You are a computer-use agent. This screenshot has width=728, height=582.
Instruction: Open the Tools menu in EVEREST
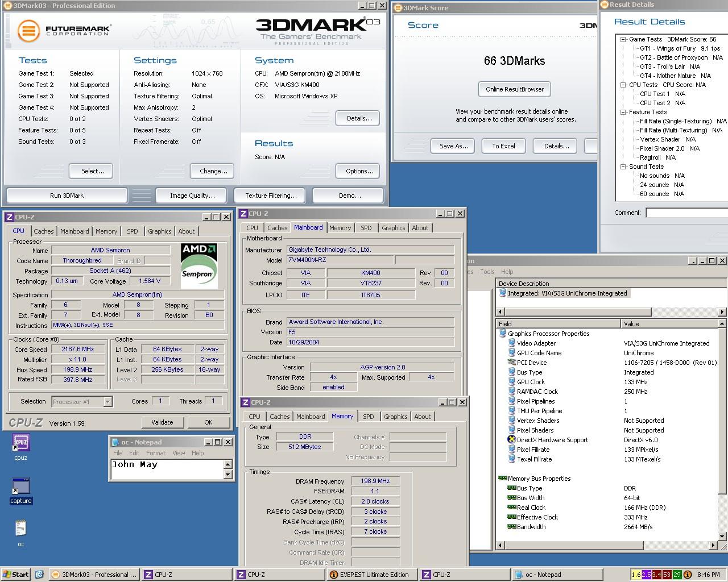point(487,272)
